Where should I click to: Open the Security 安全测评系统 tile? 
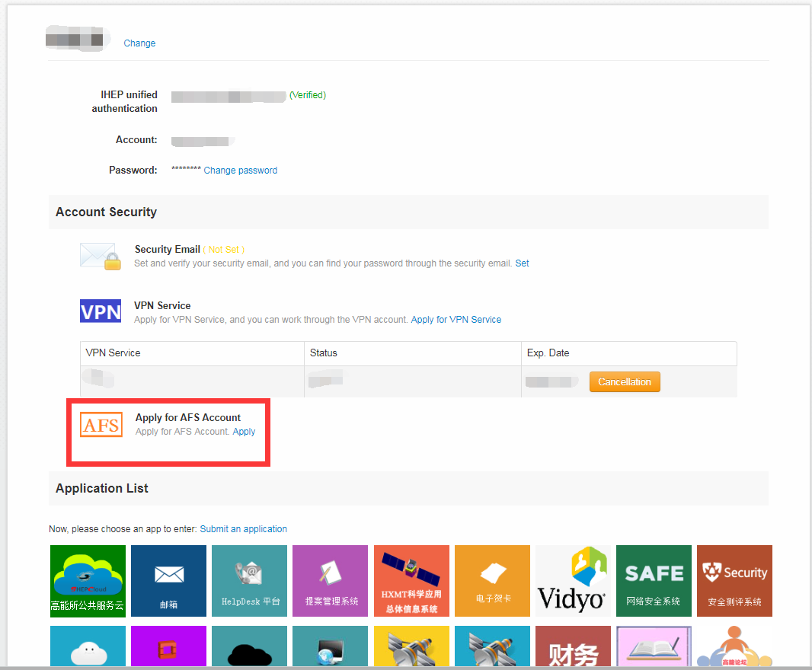tap(734, 580)
